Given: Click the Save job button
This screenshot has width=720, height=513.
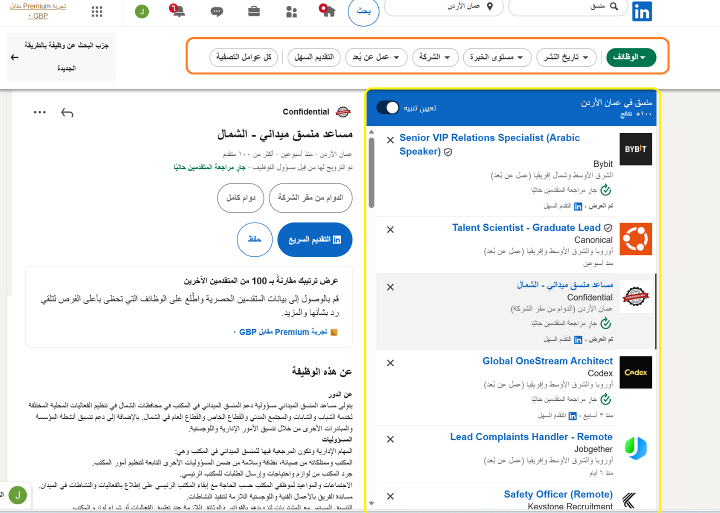Looking at the screenshot, I should pyautogui.click(x=255, y=240).
